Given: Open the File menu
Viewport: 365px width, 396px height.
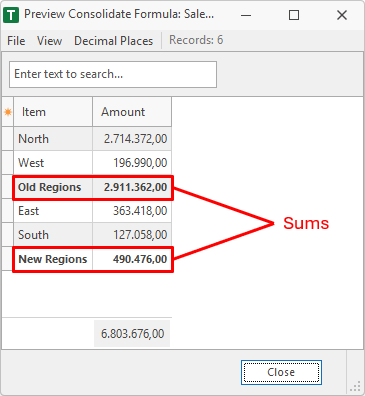Looking at the screenshot, I should point(16,41).
